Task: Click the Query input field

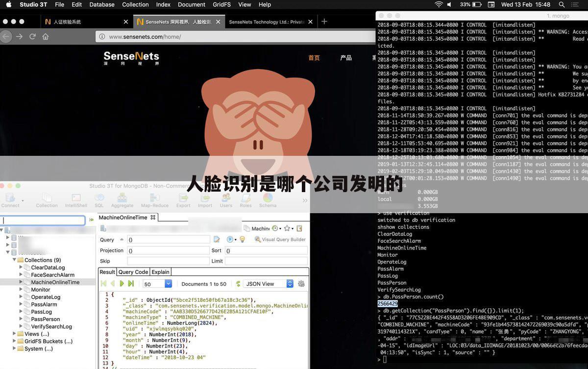Action: point(168,239)
